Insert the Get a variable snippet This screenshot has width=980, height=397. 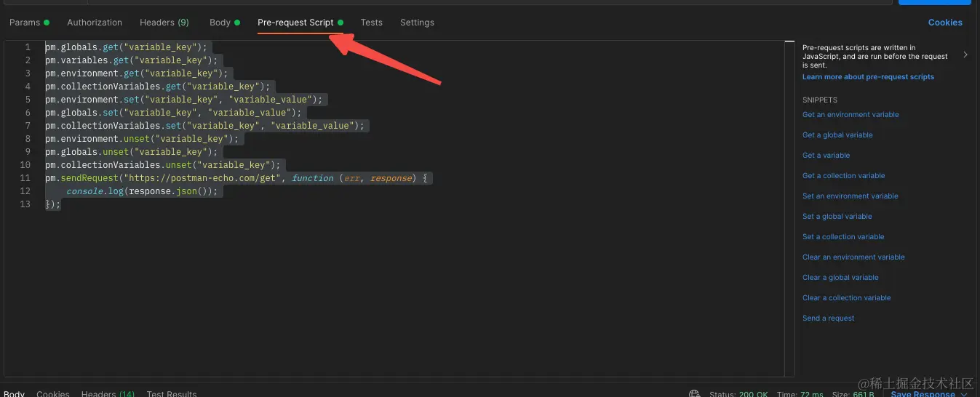tap(826, 155)
